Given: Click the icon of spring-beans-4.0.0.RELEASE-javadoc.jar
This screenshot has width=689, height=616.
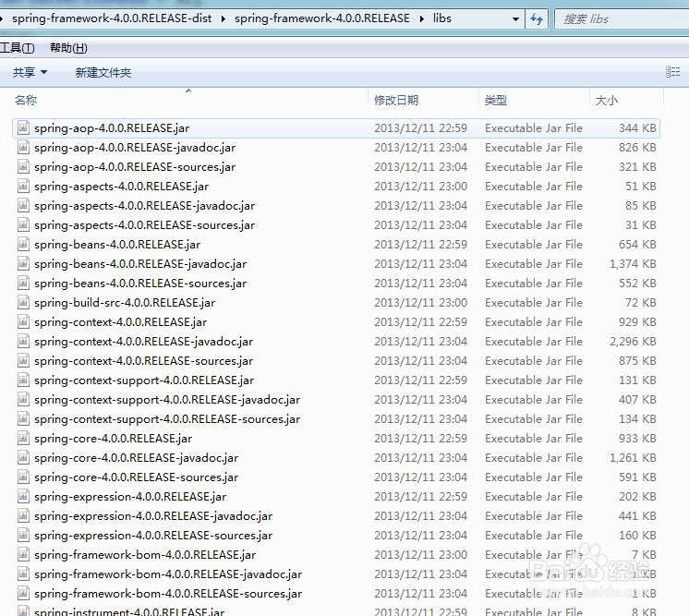Looking at the screenshot, I should click(x=23, y=263).
